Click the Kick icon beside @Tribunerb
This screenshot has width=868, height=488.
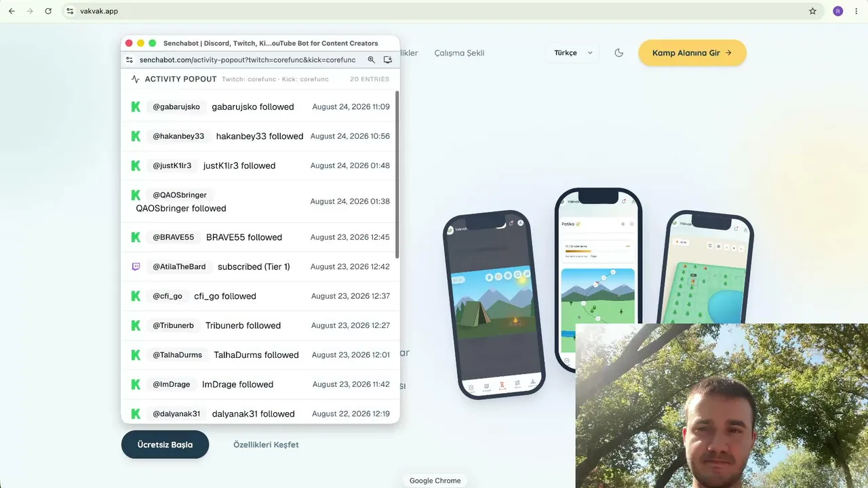pos(136,325)
